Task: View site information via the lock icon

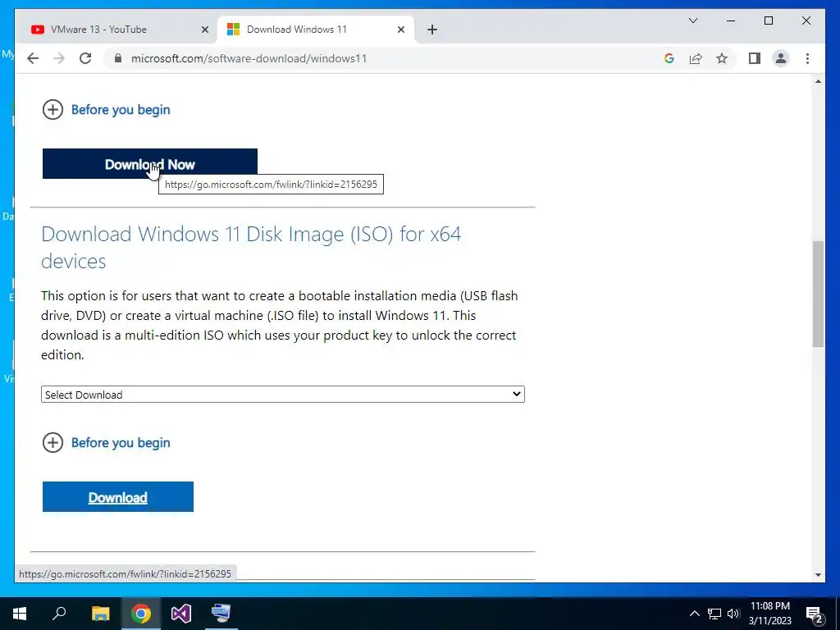Action: point(118,58)
